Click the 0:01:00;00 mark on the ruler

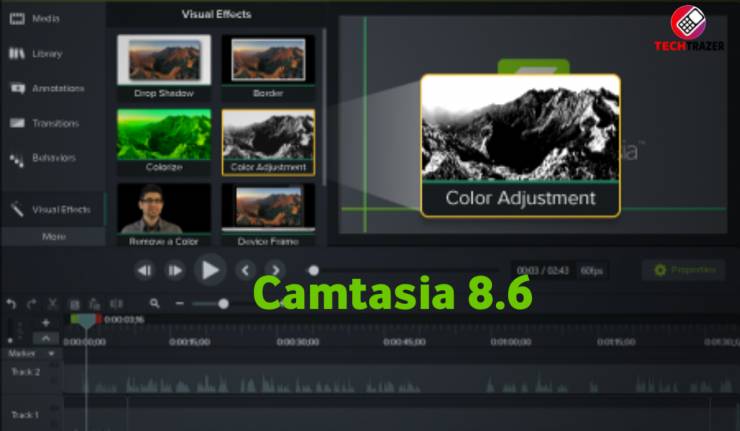(x=511, y=342)
